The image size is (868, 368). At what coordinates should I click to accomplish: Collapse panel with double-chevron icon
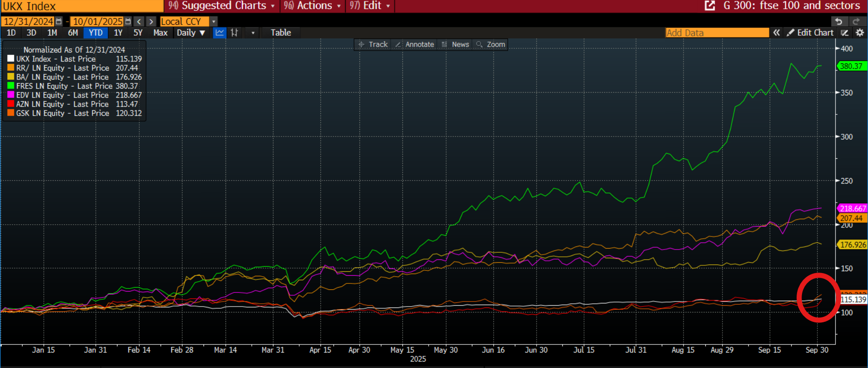(776, 33)
